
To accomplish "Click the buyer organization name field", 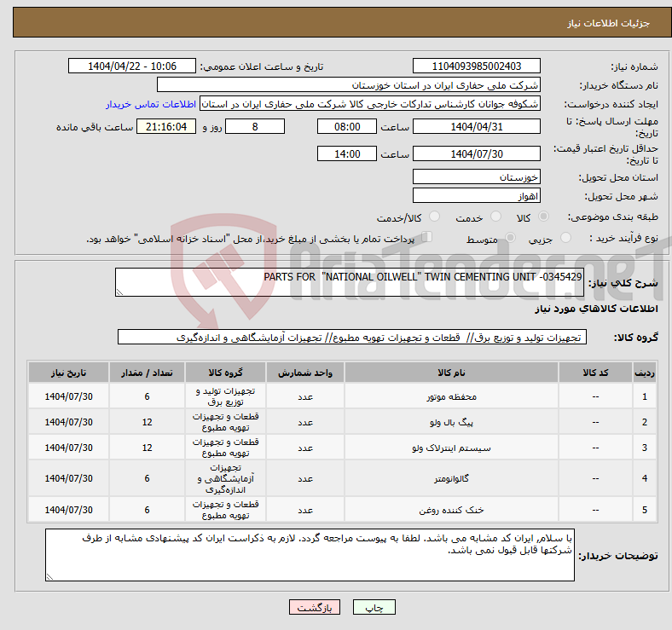I will pos(349,85).
